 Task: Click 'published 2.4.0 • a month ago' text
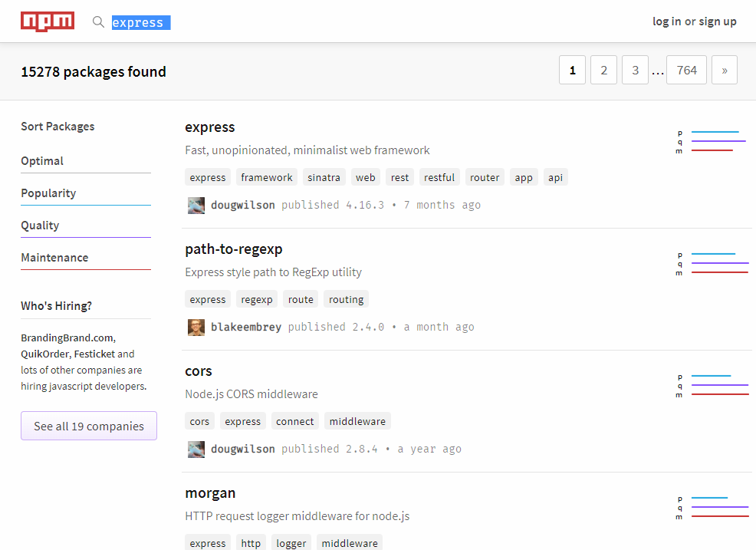381,327
